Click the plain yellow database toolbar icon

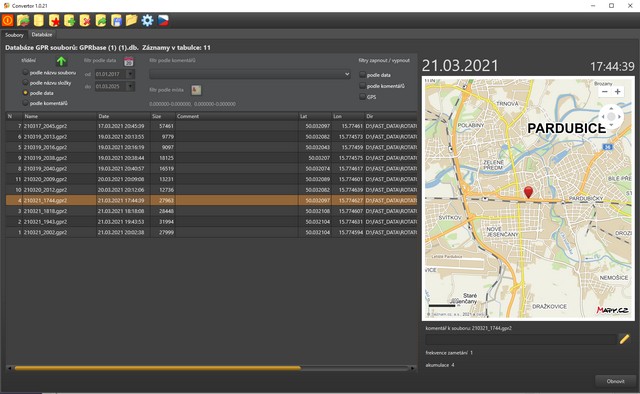[x=39, y=20]
